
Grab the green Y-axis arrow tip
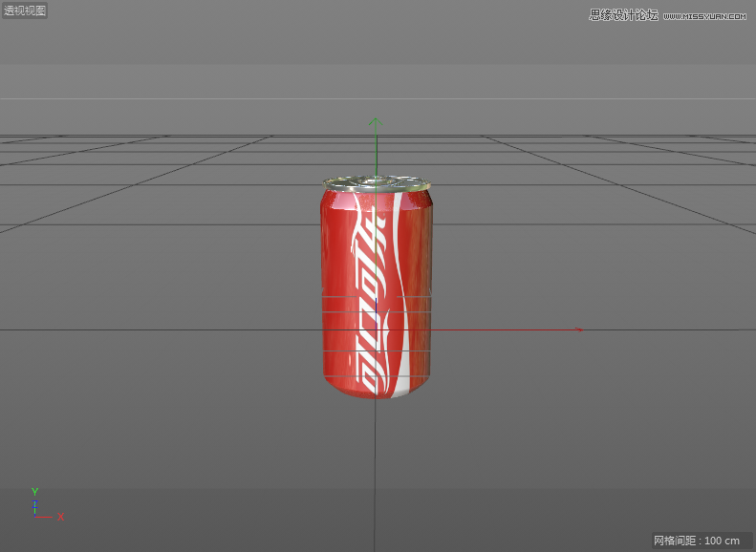click(376, 121)
